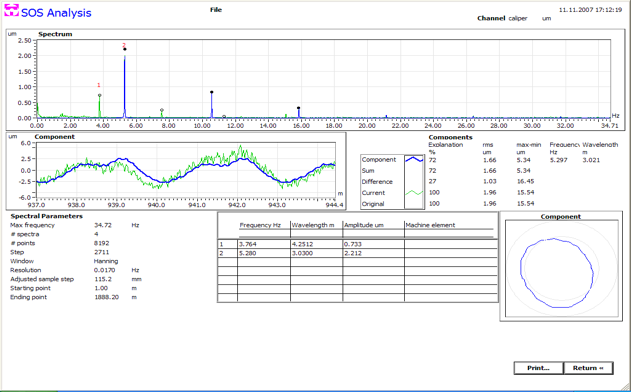Click Difference max-min value 16.45
The height and width of the screenshot is (392, 631).
(x=526, y=182)
